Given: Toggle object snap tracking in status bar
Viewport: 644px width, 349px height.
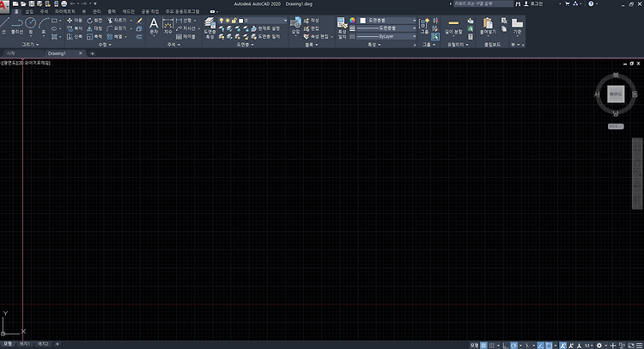Looking at the screenshot, I should click(540, 346).
